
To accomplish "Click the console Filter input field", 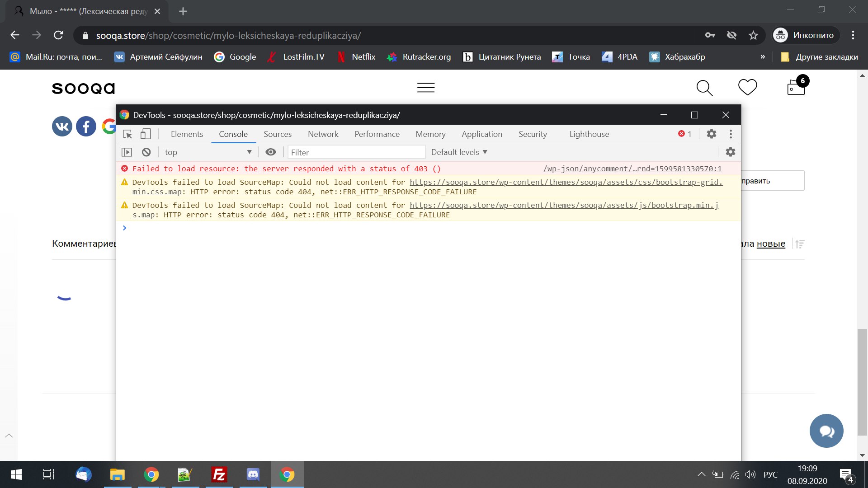I will [356, 152].
